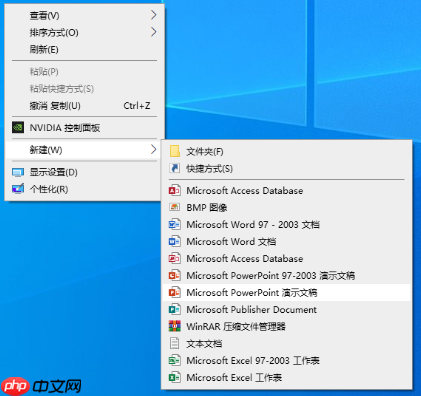This screenshot has width=421, height=396.
Task: Click the Microsoft Excel 工作表 icon
Action: (175, 377)
